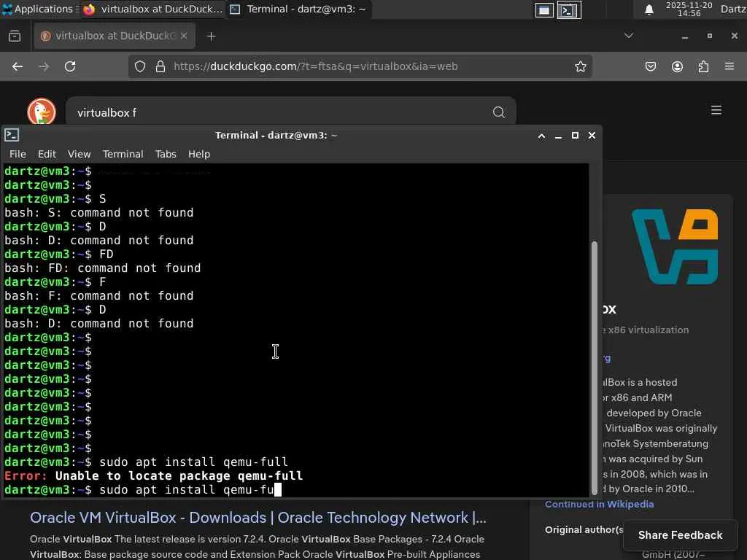Maximize the terminal window
The height and width of the screenshot is (560, 747).
click(575, 136)
